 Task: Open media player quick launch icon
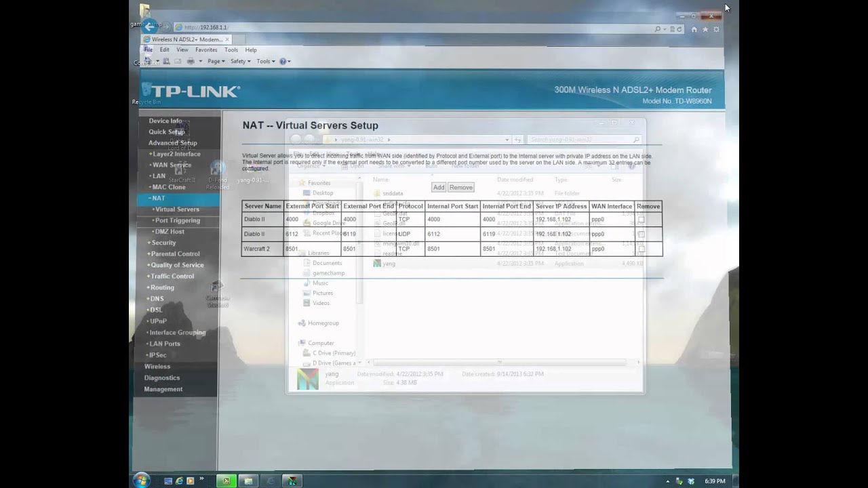click(191, 481)
